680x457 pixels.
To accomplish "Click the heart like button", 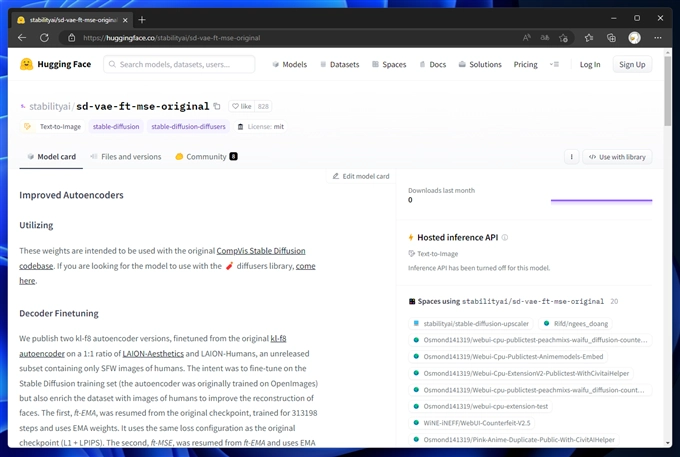I will click(242, 106).
